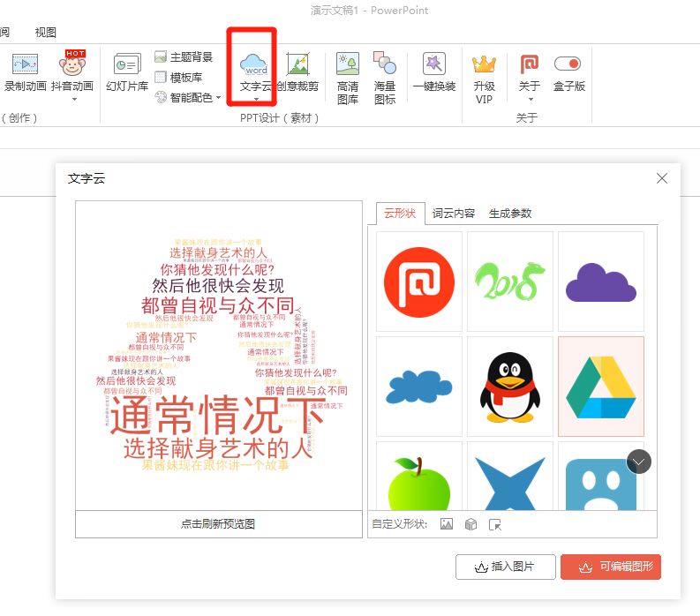Screen dimensions: 700x616
Task: Open the 视图 ribbon tab
Action: (x=46, y=32)
